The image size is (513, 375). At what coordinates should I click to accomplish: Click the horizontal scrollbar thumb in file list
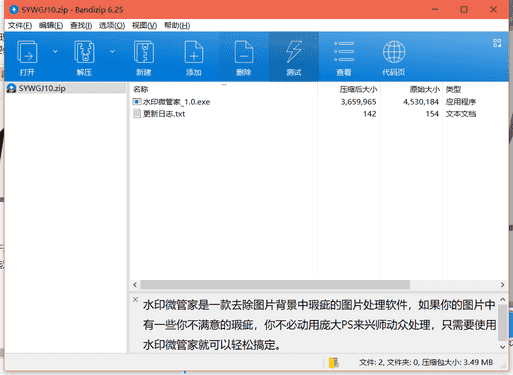click(x=275, y=285)
